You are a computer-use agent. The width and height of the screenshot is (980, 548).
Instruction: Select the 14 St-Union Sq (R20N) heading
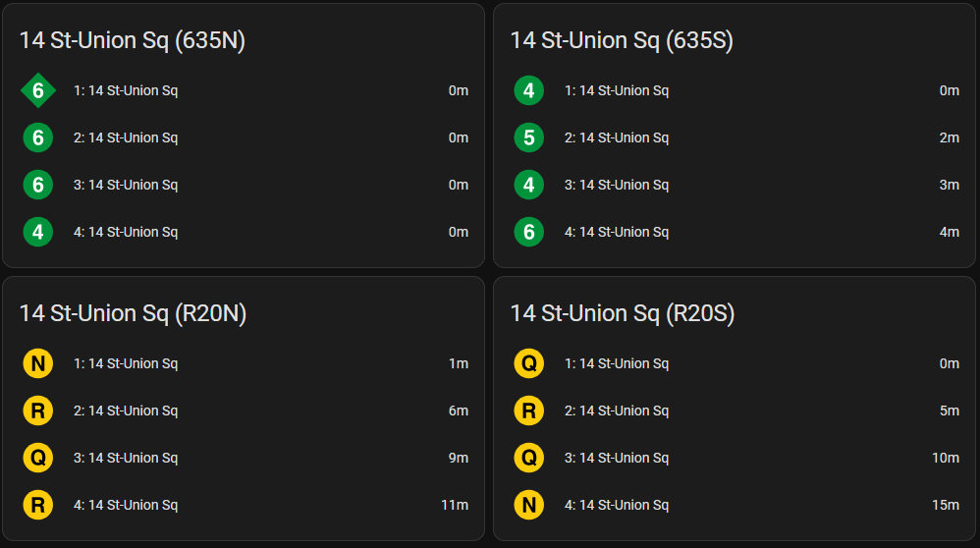point(134,313)
